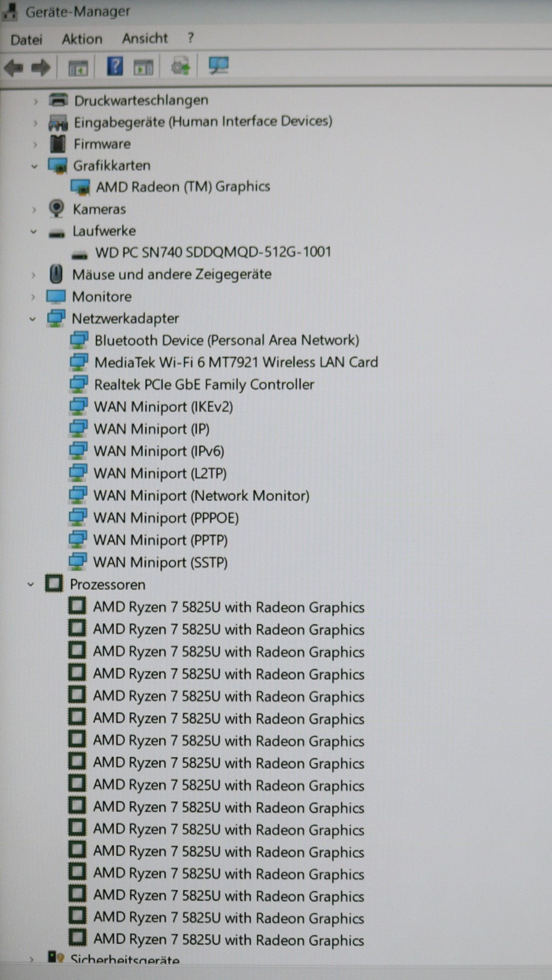Click the Prozessoren CPU category icon

pyautogui.click(x=54, y=584)
